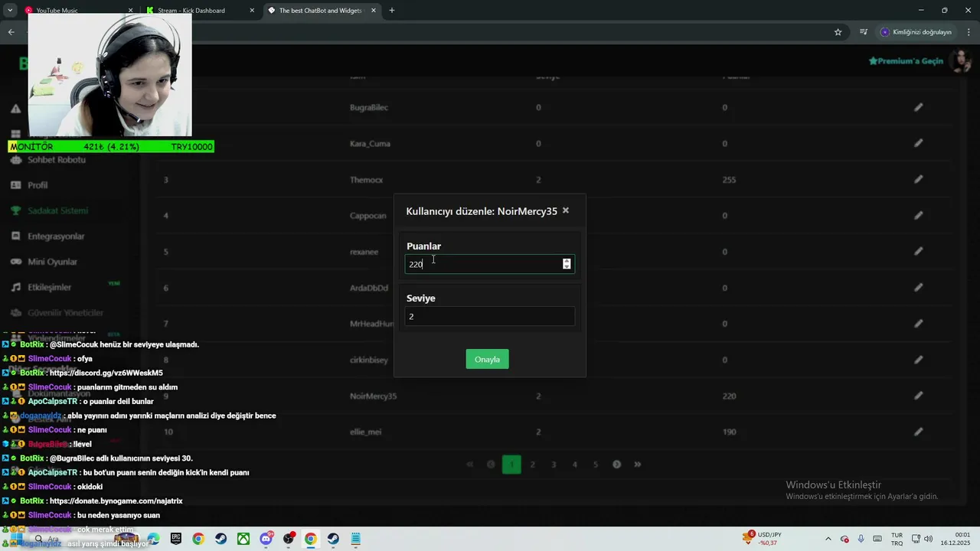Jump to the last page with double arrow
980x551 pixels.
637,464
